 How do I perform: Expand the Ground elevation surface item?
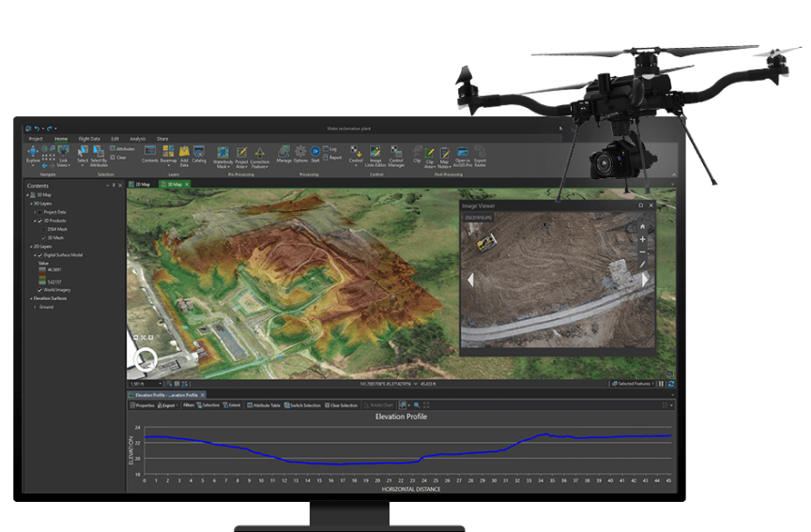tap(35, 307)
